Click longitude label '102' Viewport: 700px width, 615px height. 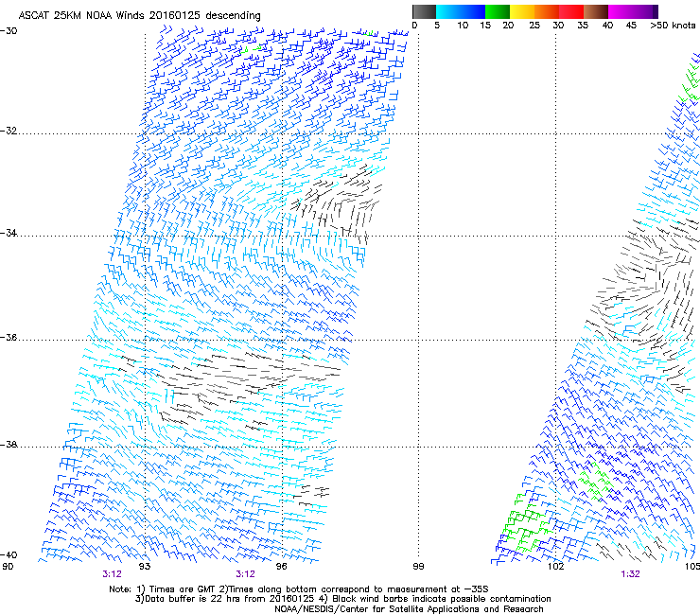[555, 567]
